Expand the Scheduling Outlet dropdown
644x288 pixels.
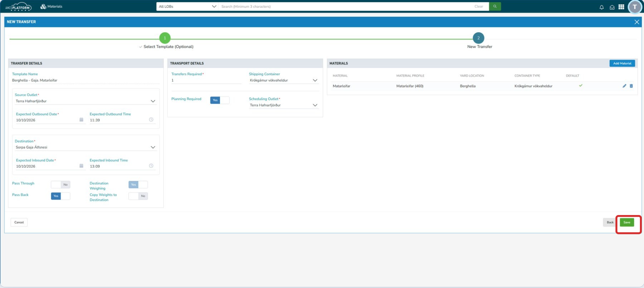coord(315,105)
